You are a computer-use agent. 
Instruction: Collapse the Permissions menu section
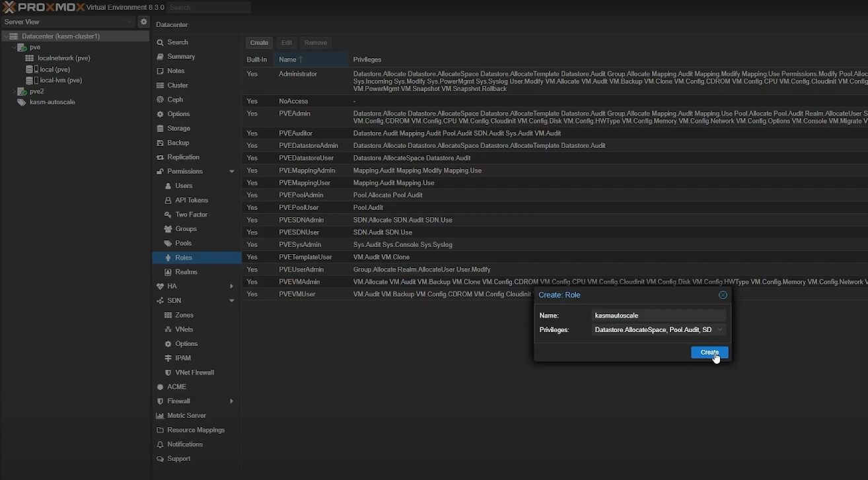click(x=231, y=172)
